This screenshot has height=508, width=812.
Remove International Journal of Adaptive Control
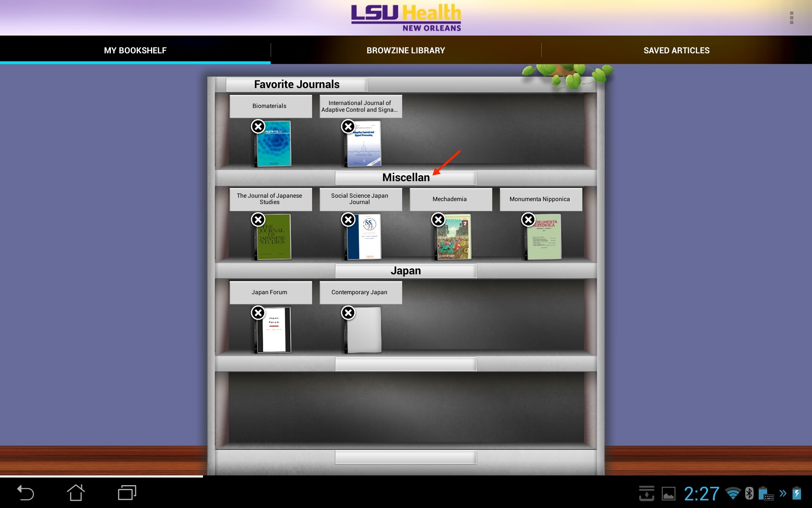coord(348,127)
